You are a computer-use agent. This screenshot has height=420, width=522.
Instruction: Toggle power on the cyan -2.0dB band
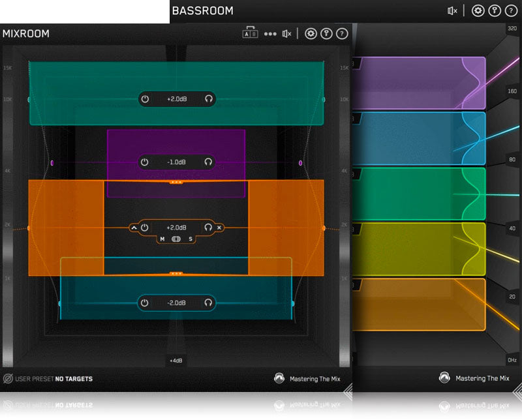(144, 303)
